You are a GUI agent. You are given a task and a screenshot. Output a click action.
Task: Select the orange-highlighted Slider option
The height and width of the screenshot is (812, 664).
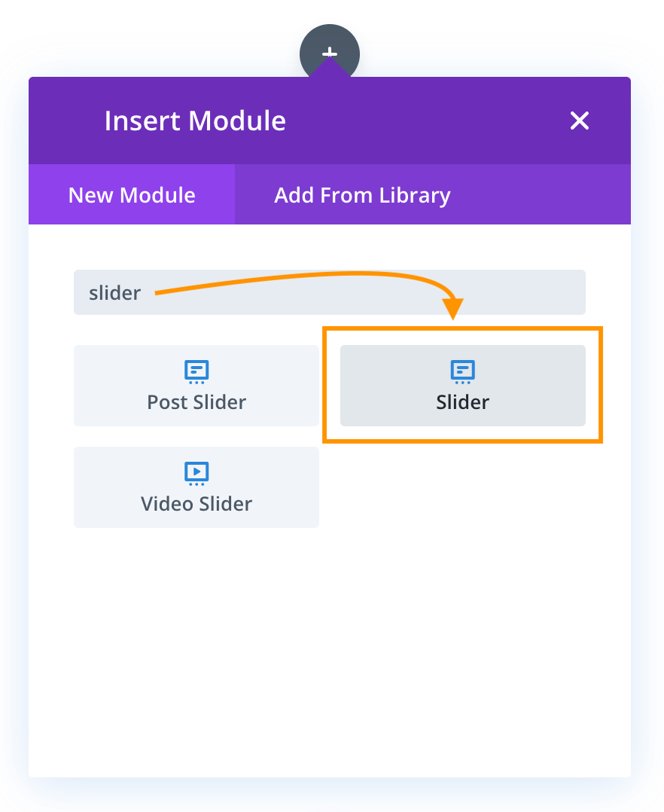click(462, 386)
